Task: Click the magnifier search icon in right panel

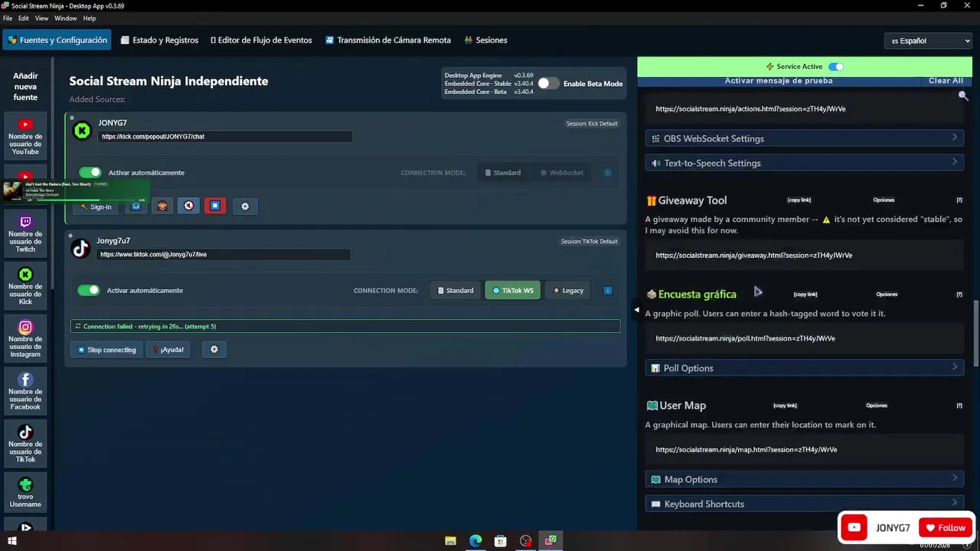Action: tap(963, 96)
